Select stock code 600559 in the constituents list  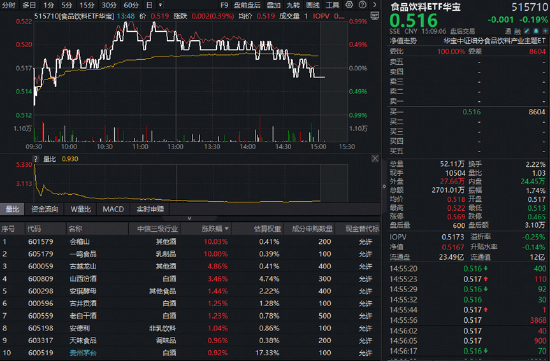pyautogui.click(x=41, y=316)
